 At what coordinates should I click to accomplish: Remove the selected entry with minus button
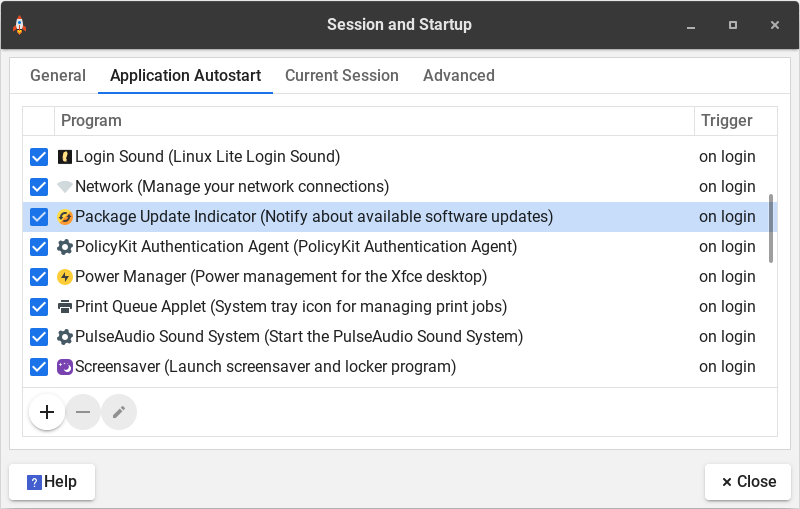pyautogui.click(x=83, y=412)
